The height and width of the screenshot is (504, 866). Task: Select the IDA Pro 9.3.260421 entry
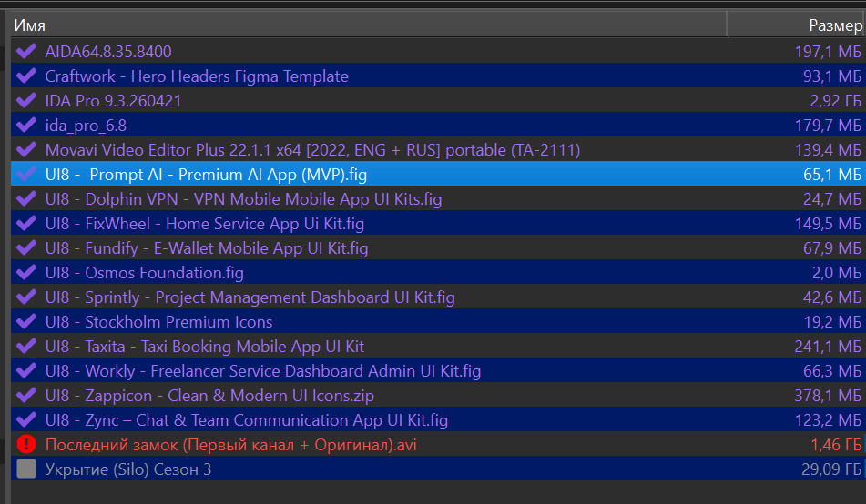point(113,101)
